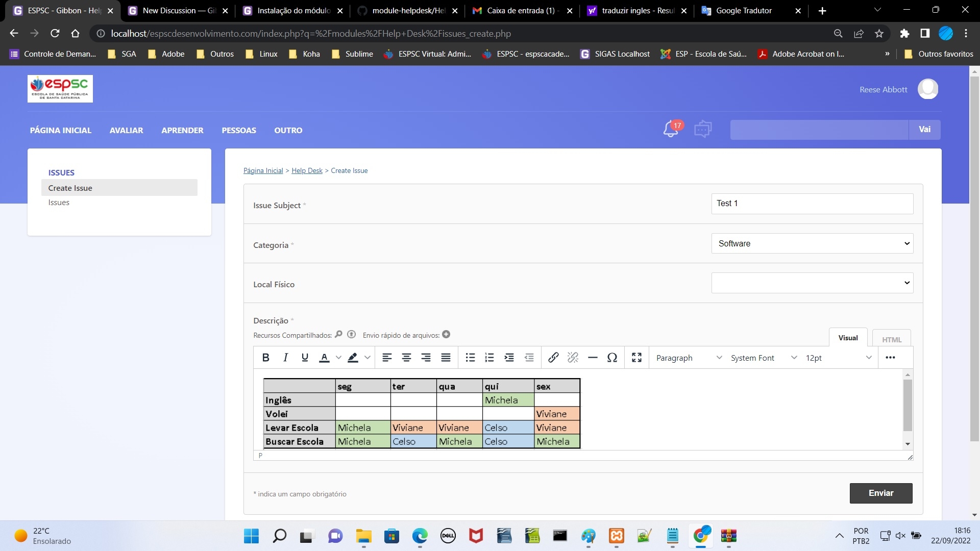The image size is (980, 551).
Task: Toggle italic formatting in the editor
Action: [x=285, y=358]
